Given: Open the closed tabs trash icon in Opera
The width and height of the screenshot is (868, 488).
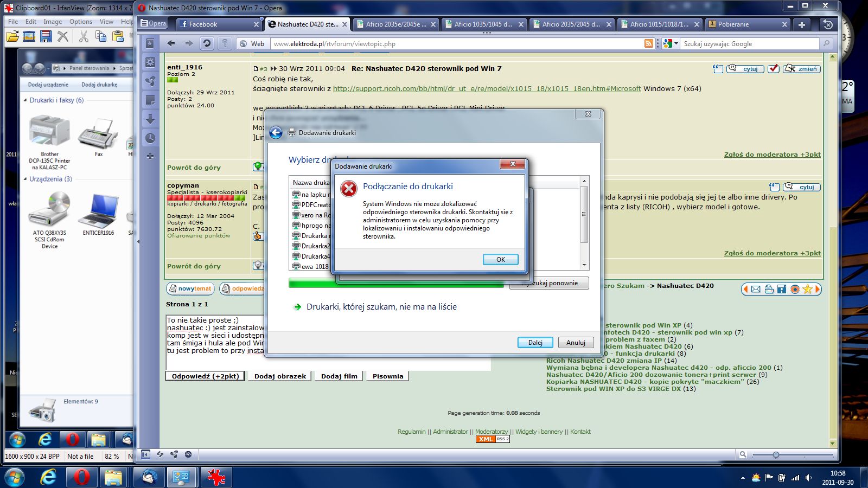Looking at the screenshot, I should 827,24.
